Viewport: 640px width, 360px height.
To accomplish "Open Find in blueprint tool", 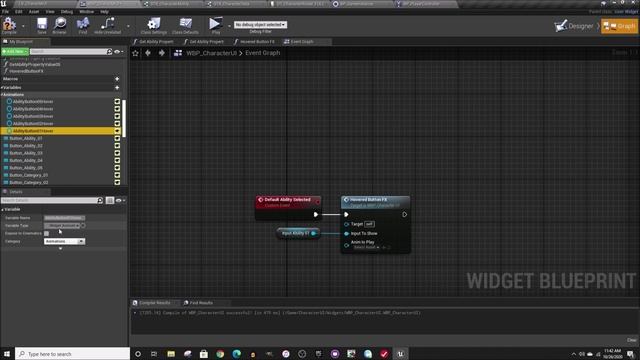I will click(x=83, y=26).
